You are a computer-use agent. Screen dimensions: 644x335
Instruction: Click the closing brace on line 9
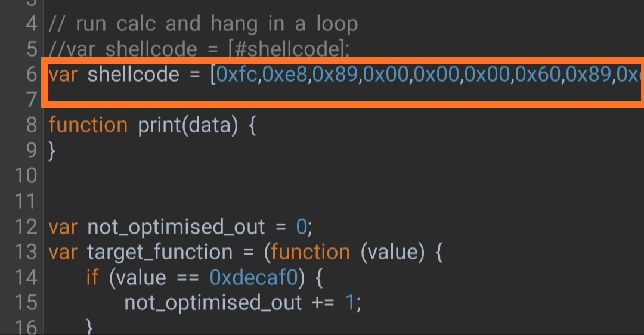52,151
